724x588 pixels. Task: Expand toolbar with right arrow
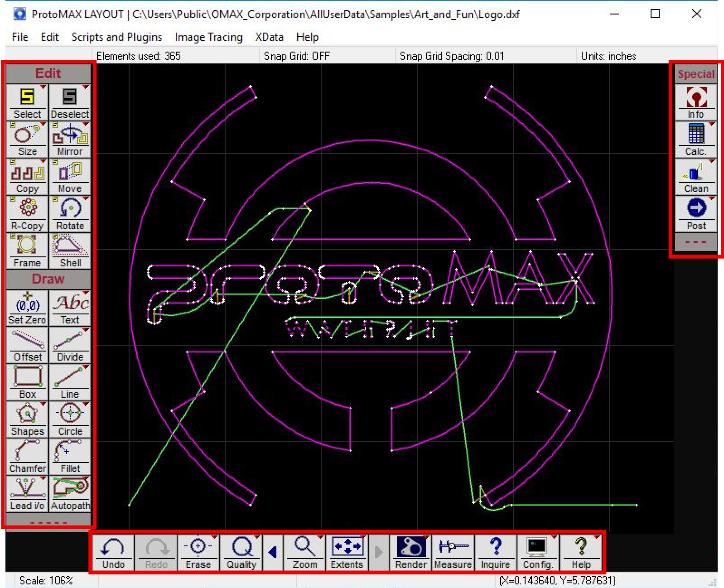[379, 552]
